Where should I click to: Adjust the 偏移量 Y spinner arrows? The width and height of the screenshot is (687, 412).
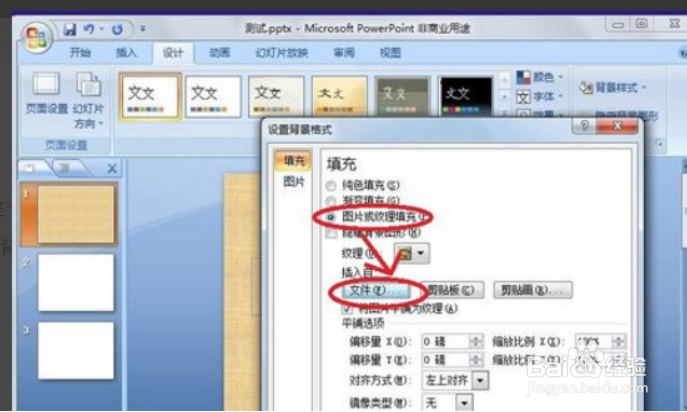point(476,360)
